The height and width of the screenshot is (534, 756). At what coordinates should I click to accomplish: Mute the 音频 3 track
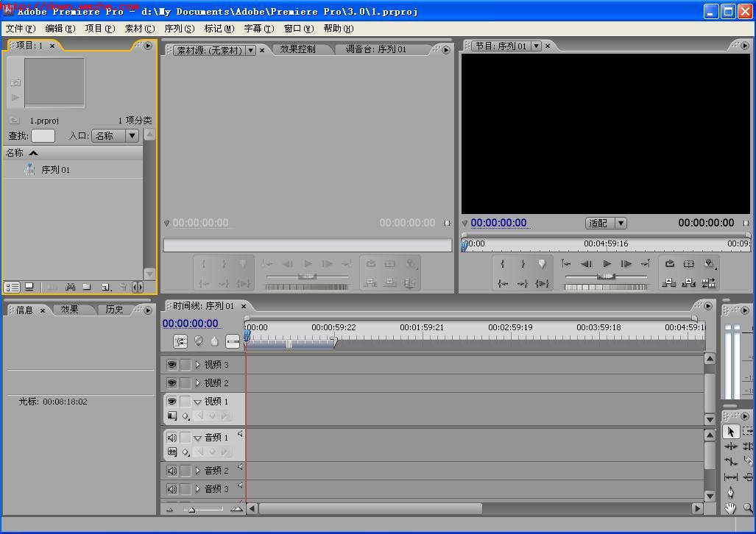(x=172, y=489)
